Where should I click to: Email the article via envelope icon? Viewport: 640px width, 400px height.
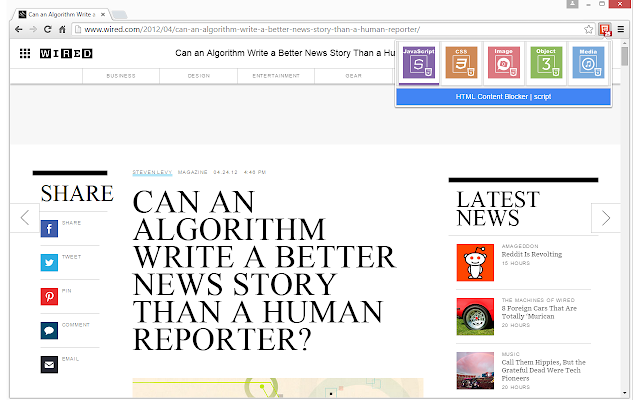point(49,364)
